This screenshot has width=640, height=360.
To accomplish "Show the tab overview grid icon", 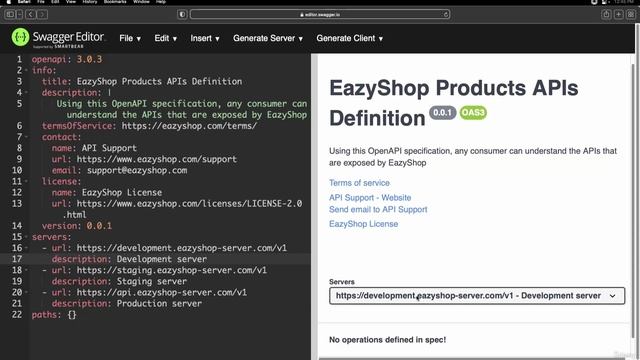I will pyautogui.click(x=631, y=15).
